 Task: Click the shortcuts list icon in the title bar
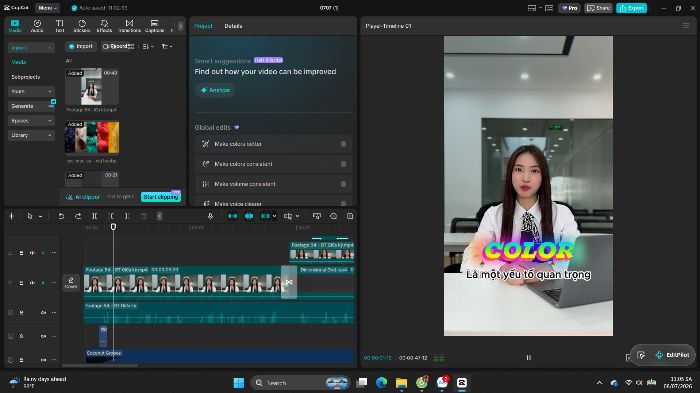(549, 8)
